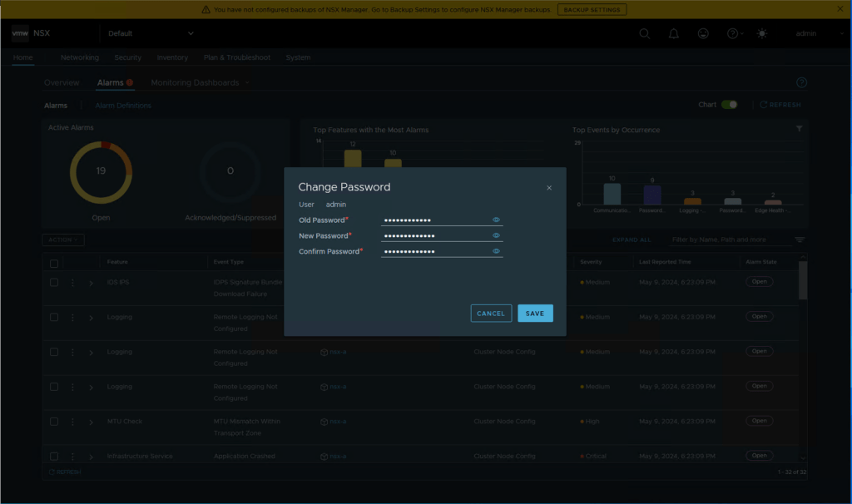Show Old Password using eye icon
Image resolution: width=852 pixels, height=504 pixels.
pyautogui.click(x=496, y=220)
